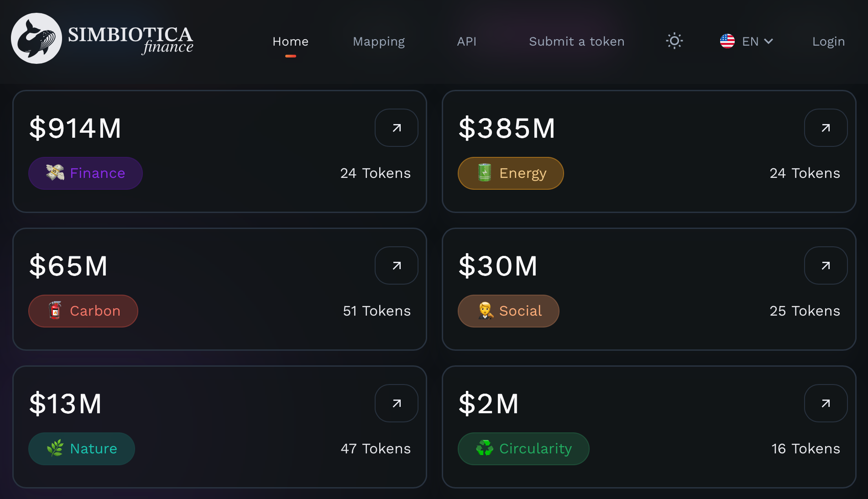
Task: Open the Nature category arrow link
Action: pyautogui.click(x=396, y=403)
